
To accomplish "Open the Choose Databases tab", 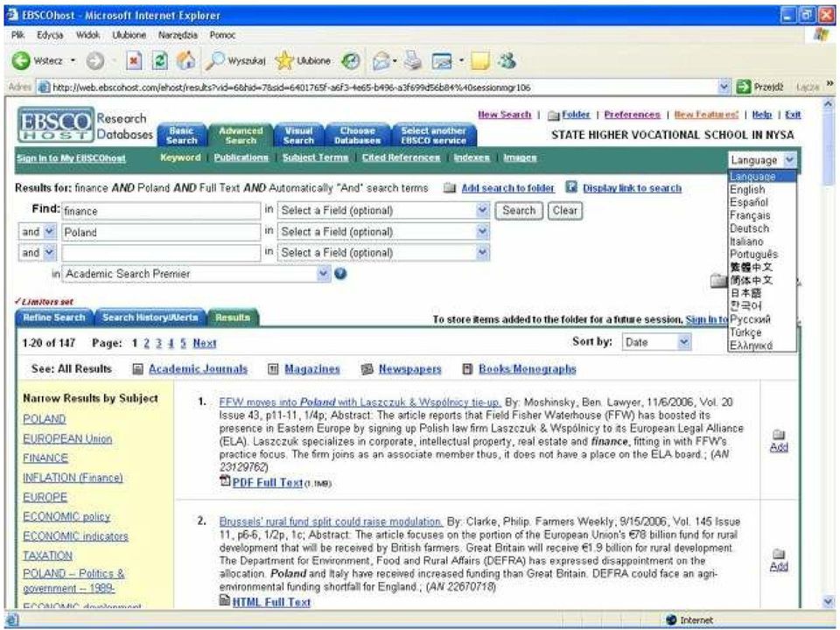I will 357,136.
